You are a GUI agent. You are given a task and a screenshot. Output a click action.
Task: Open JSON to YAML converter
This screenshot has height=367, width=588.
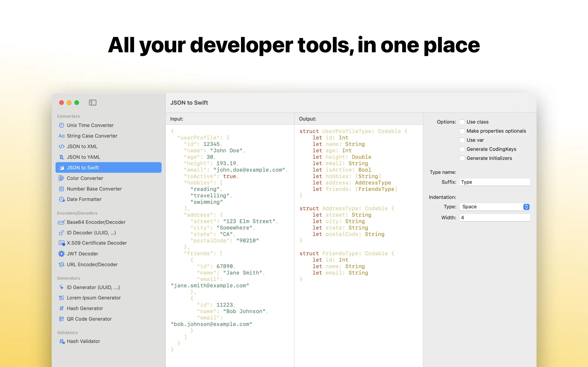(83, 157)
